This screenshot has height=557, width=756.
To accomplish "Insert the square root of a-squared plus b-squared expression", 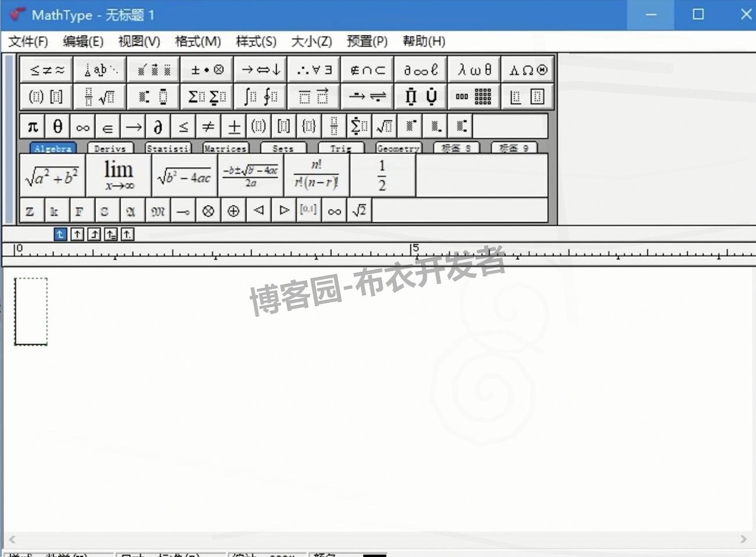I will (x=52, y=175).
